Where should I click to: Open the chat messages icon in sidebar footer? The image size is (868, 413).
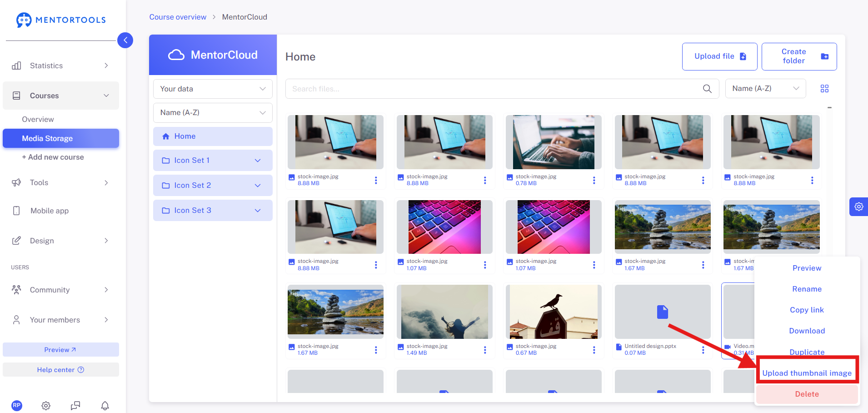75,405
